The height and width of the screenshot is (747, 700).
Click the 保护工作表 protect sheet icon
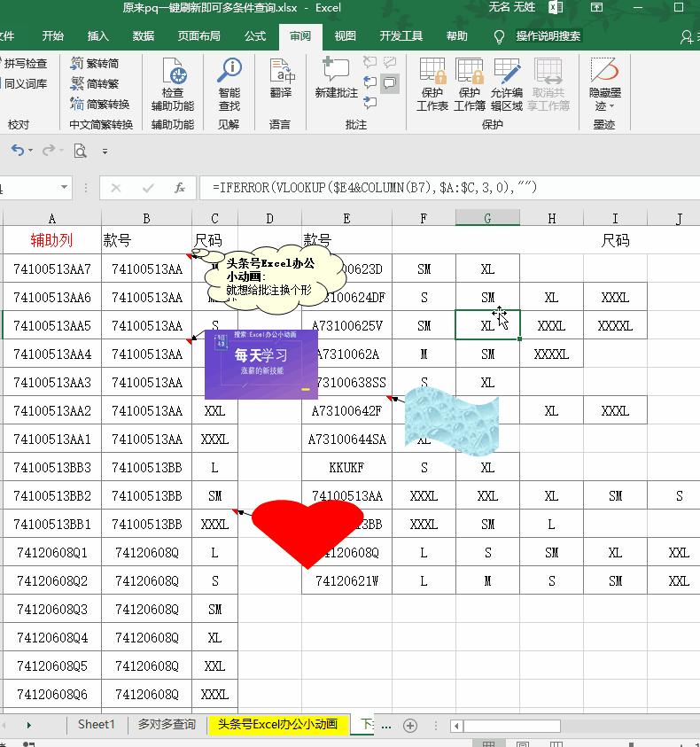(432, 85)
